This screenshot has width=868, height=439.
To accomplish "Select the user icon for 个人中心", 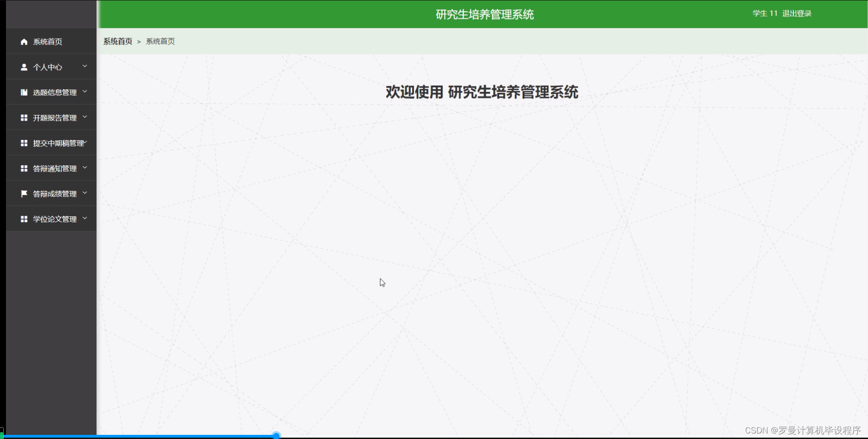I will (x=24, y=67).
